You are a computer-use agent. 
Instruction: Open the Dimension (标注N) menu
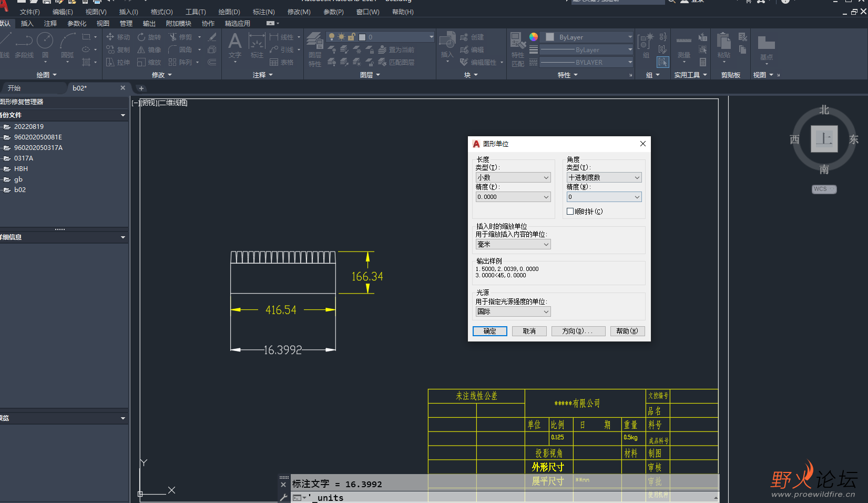(263, 12)
